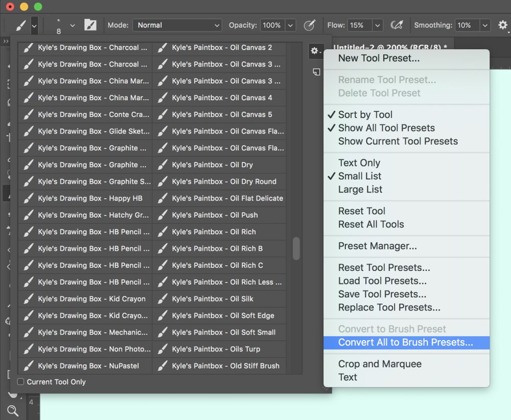The width and height of the screenshot is (511, 420).
Task: Enable airbrush-style build-up icon
Action: pyautogui.click(x=397, y=25)
